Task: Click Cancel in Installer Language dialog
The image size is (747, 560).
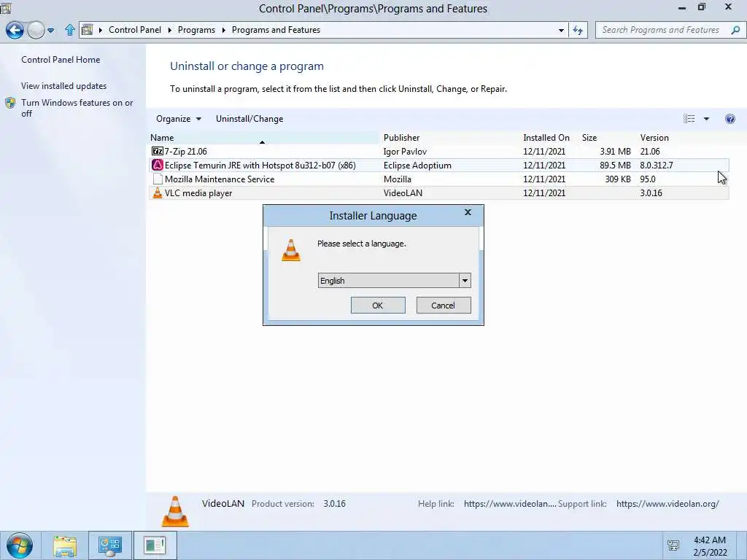Action: point(443,306)
